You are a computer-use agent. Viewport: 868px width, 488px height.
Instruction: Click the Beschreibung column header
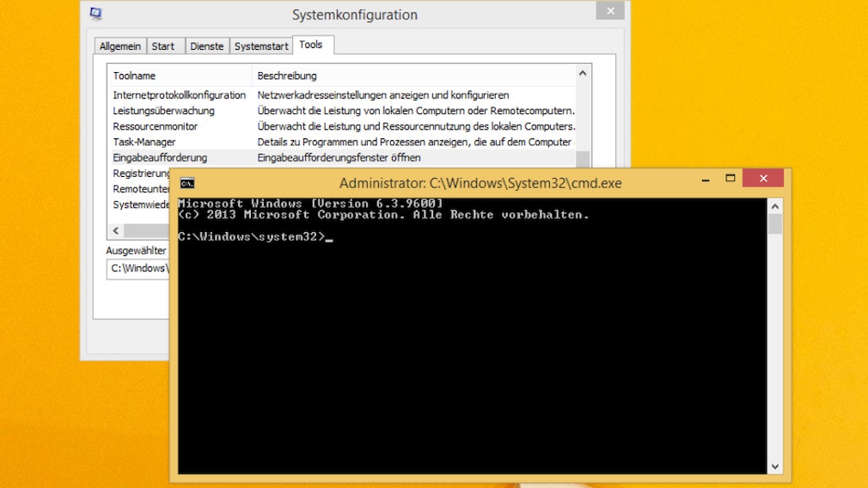coord(413,76)
